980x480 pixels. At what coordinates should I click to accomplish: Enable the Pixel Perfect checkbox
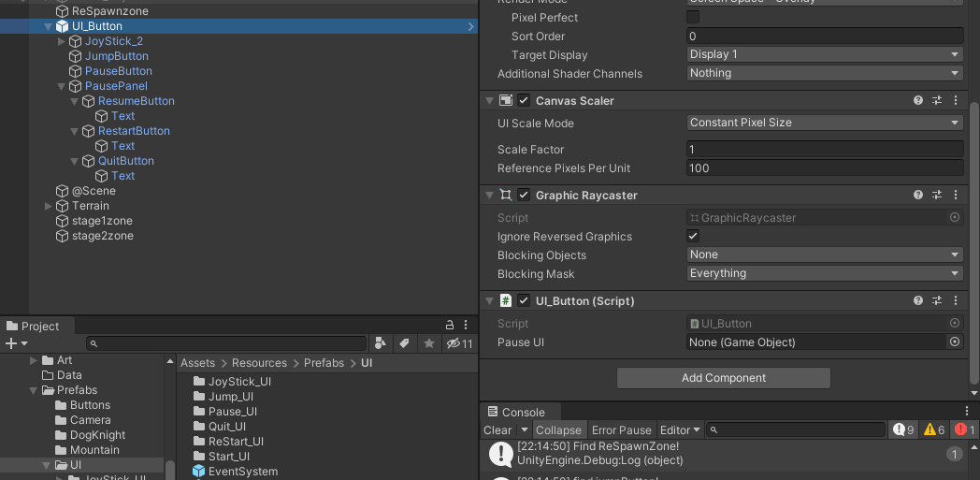[x=693, y=17]
